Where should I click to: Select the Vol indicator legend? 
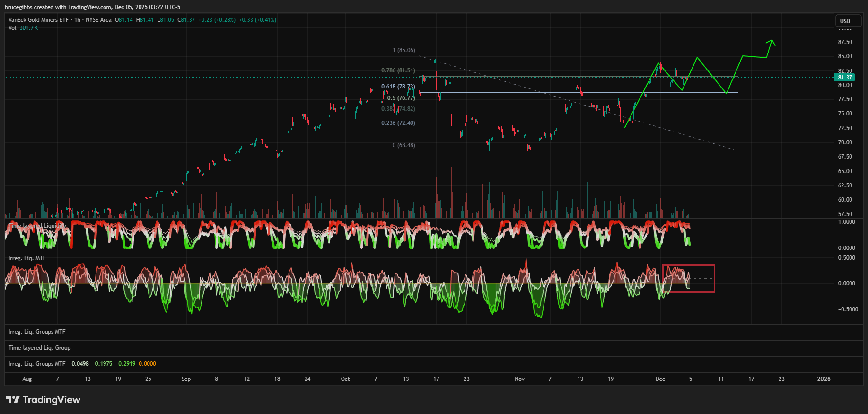click(x=12, y=28)
